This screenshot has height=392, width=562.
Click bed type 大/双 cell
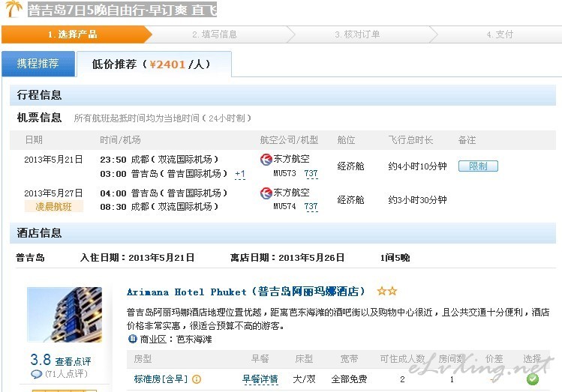click(305, 379)
